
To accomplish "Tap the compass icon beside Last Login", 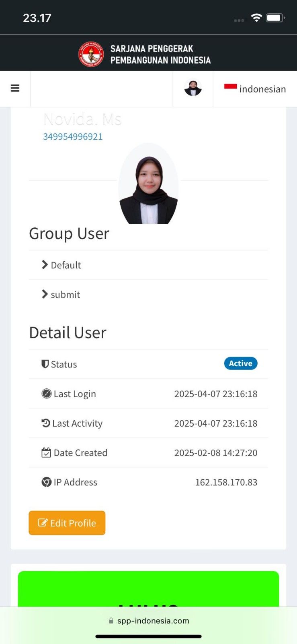I will [47, 394].
